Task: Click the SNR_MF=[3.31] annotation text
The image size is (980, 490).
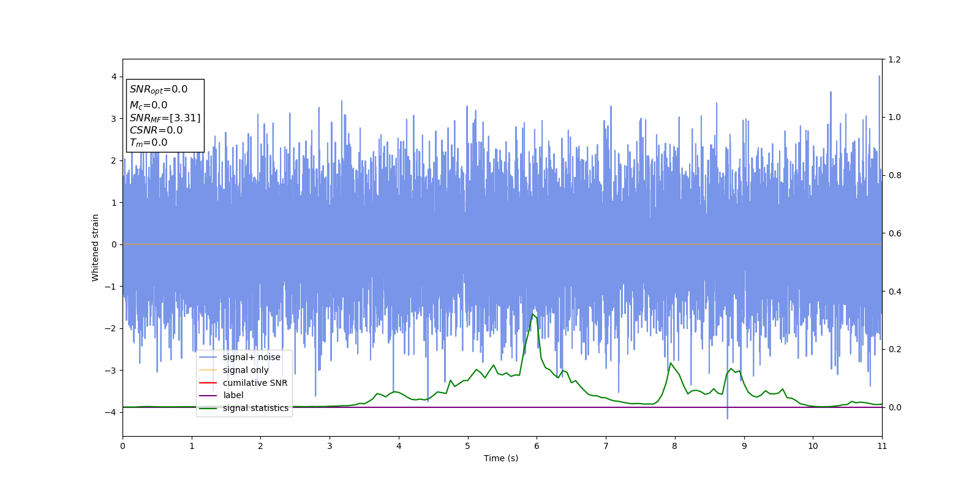Action: (x=165, y=118)
